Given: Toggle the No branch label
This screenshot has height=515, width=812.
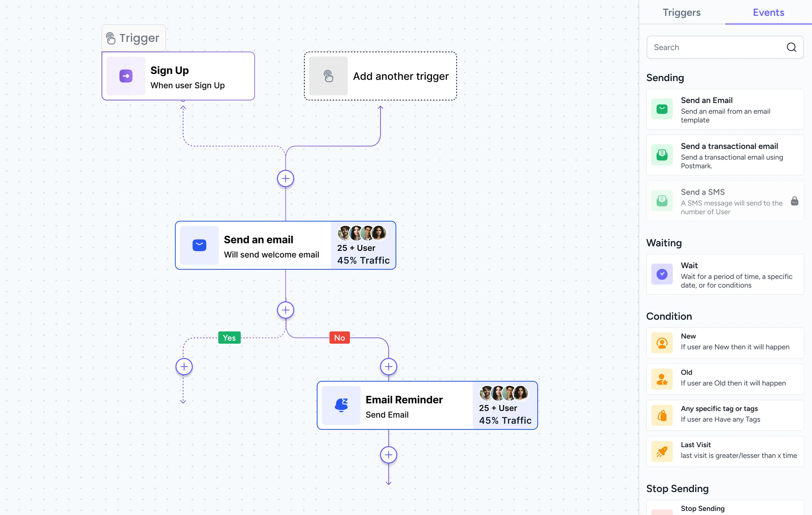Looking at the screenshot, I should click(339, 337).
